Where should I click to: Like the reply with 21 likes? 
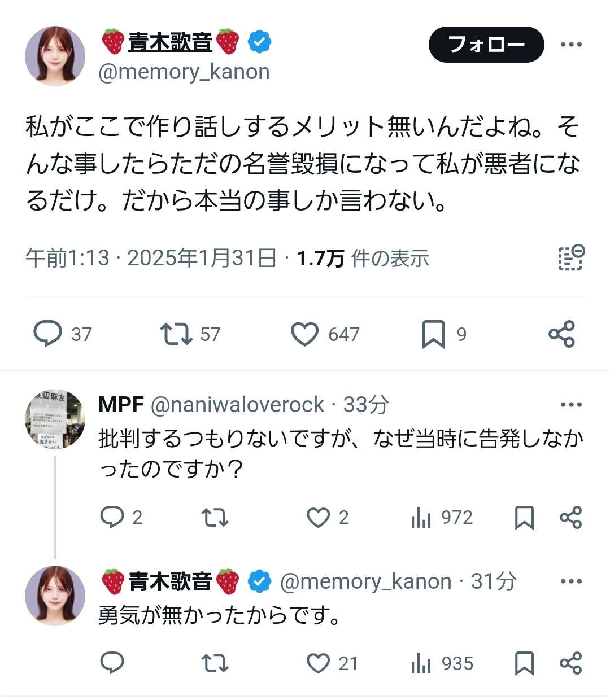[318, 663]
